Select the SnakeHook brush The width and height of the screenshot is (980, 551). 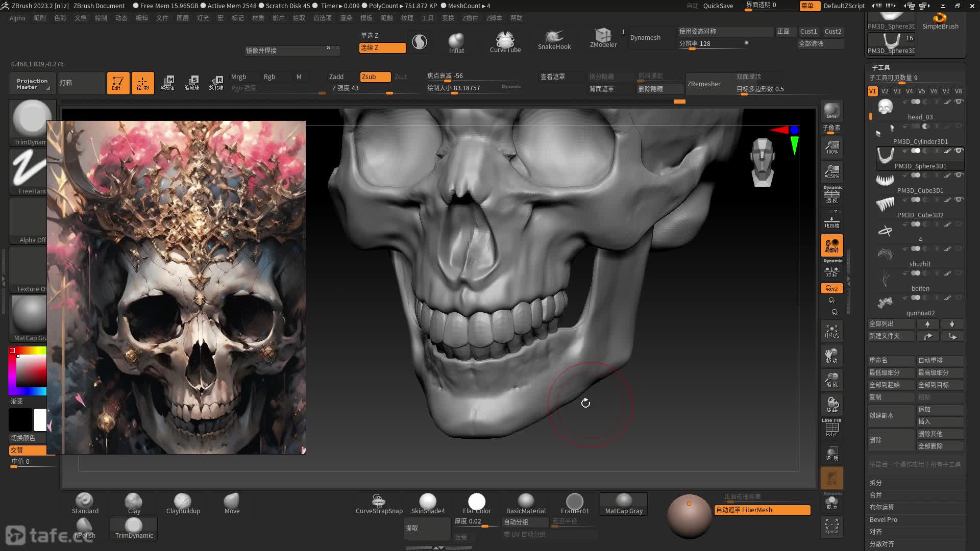(x=554, y=40)
